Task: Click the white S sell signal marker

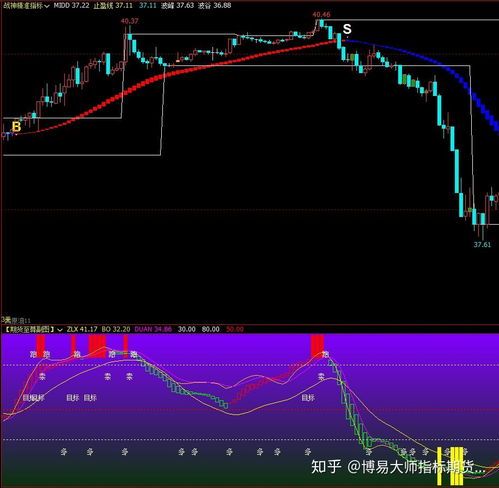Action: pos(347,29)
